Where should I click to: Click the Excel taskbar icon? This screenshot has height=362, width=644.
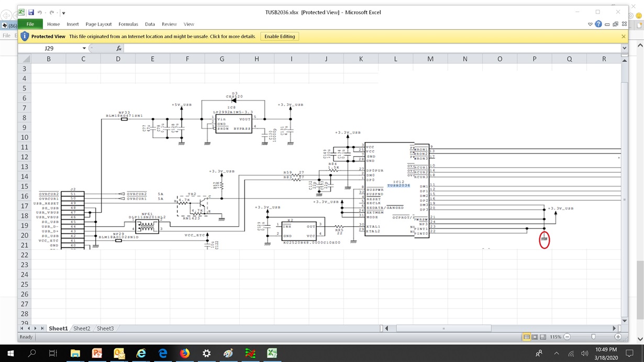[272, 353]
